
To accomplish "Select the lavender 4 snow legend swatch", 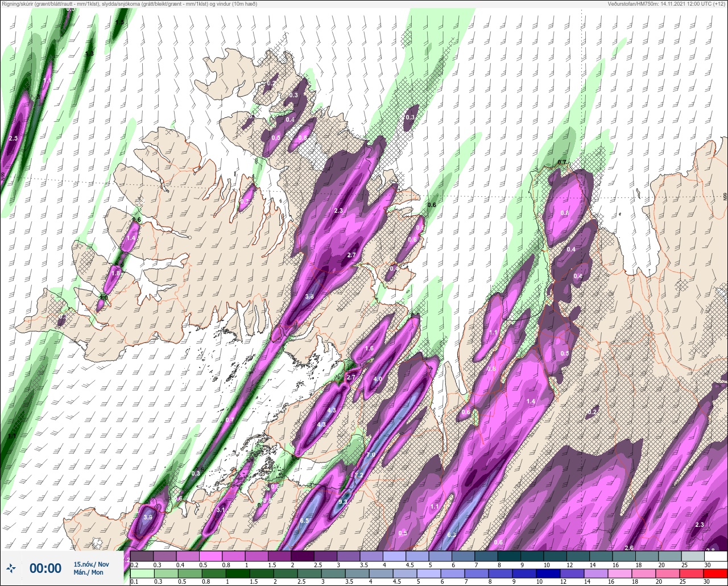I will coord(394,556).
